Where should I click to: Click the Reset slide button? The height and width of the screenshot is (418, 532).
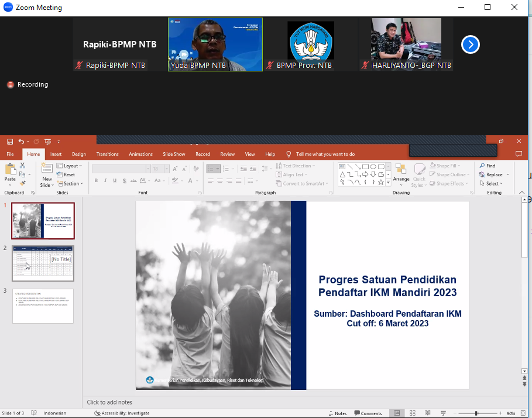66,174
